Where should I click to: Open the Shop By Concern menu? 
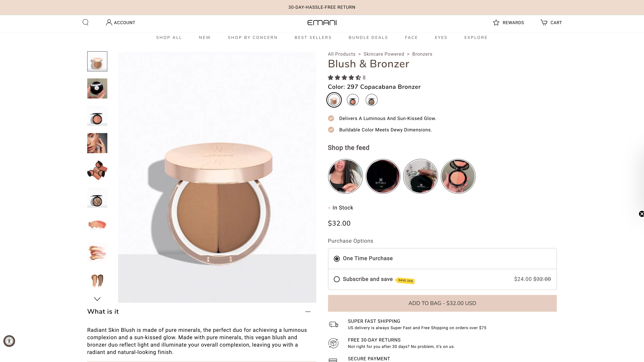(253, 38)
